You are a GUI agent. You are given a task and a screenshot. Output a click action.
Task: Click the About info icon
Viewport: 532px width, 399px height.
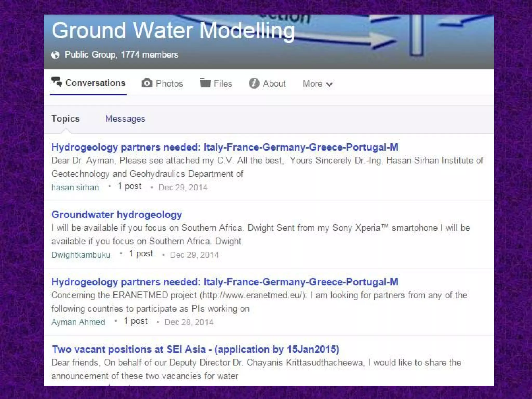pos(254,83)
